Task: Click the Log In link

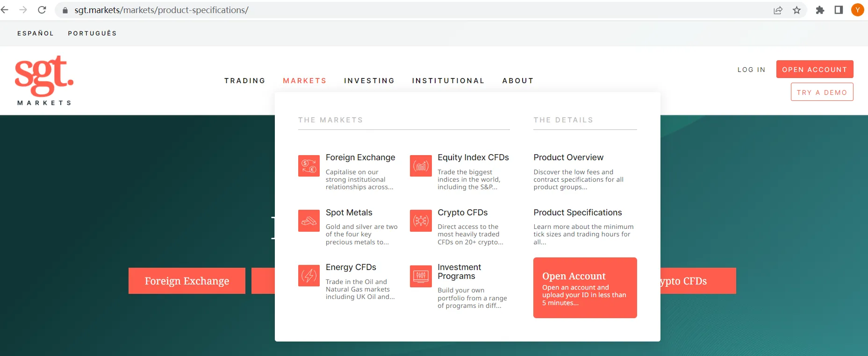Action: tap(751, 70)
